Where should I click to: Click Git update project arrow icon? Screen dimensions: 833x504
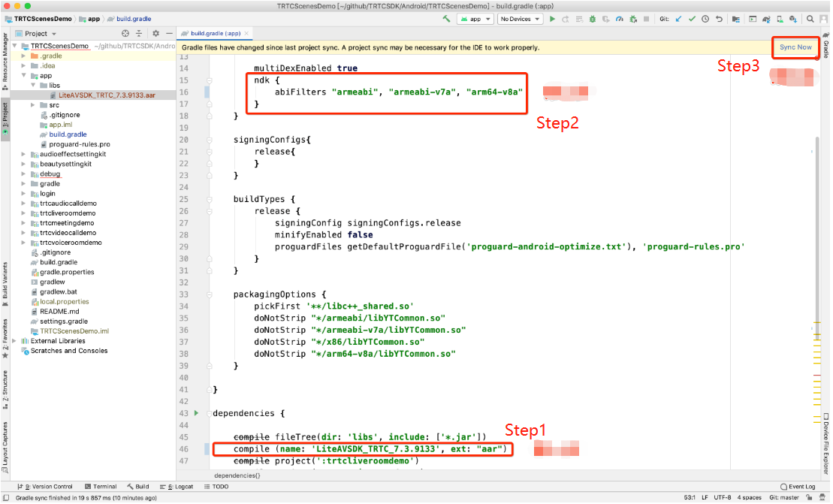679,19
